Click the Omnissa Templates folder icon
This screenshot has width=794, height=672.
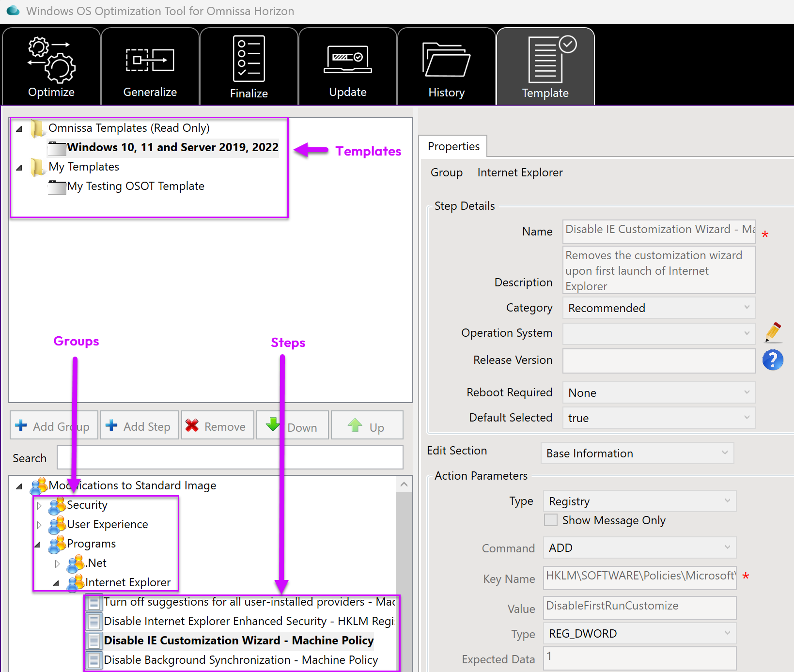point(37,128)
